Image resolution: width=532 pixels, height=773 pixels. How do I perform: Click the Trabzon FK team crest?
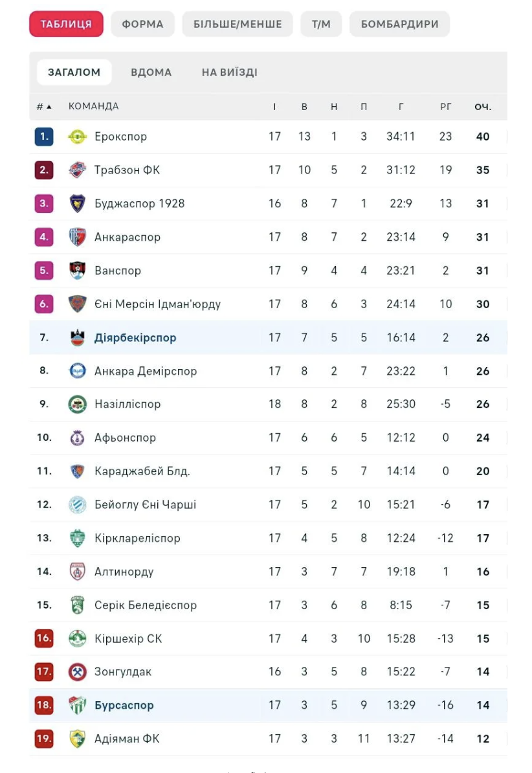coord(78,170)
